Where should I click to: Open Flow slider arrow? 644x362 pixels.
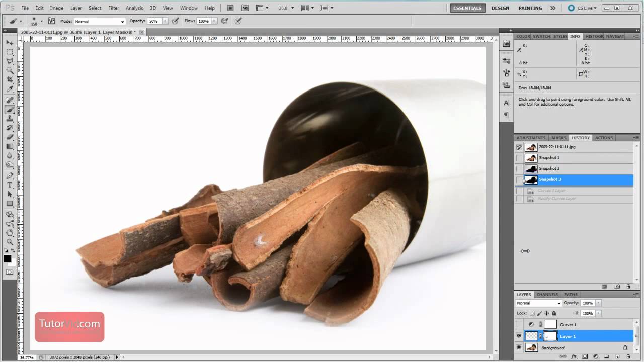pyautogui.click(x=215, y=21)
